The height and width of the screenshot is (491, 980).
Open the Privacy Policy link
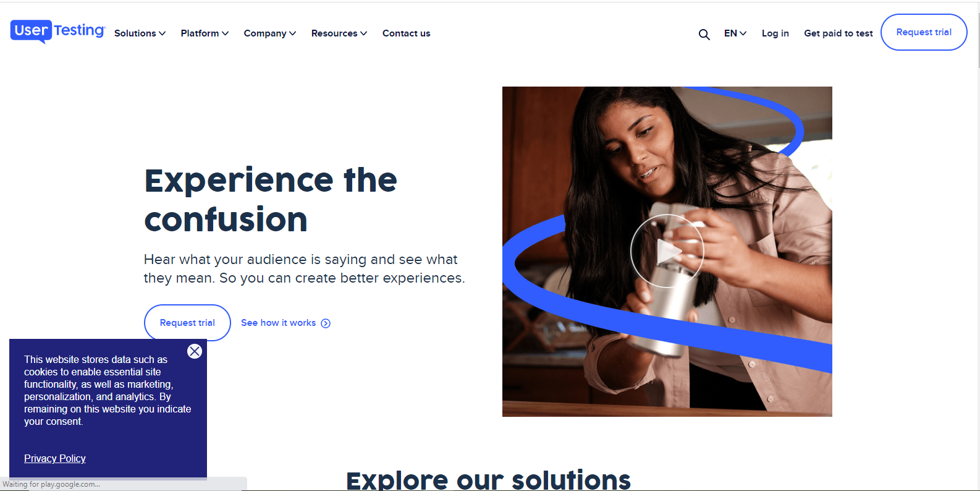pos(55,458)
